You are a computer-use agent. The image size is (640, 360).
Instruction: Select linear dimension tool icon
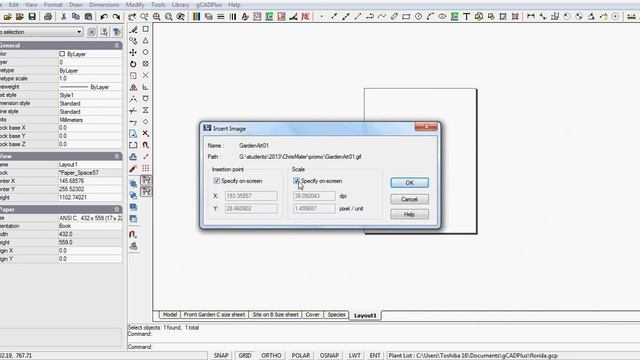click(x=531, y=17)
